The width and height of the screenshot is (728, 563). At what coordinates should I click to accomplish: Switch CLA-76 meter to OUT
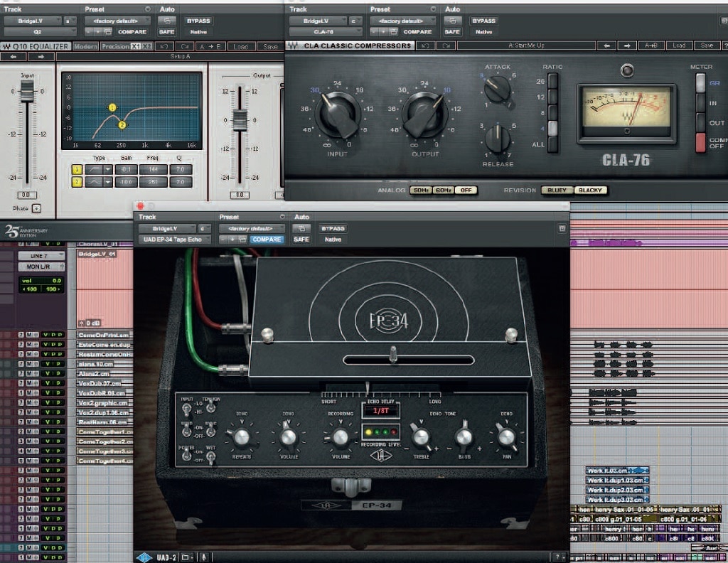(x=700, y=122)
